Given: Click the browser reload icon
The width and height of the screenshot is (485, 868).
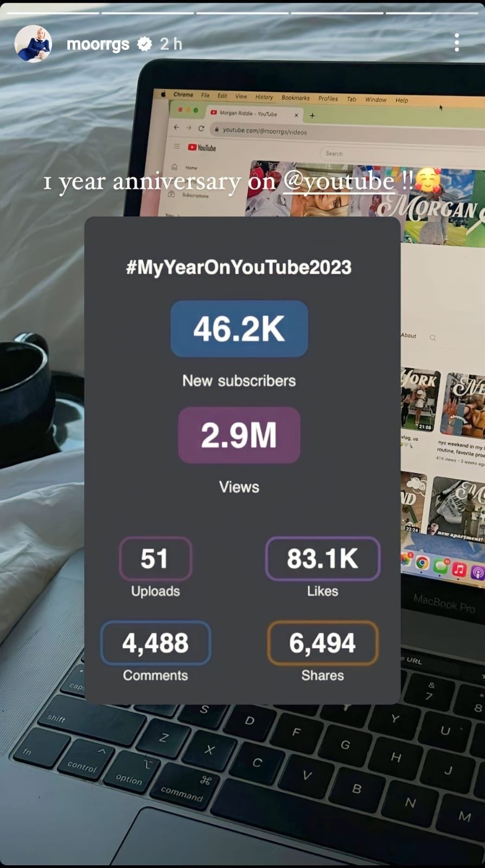Looking at the screenshot, I should (201, 129).
